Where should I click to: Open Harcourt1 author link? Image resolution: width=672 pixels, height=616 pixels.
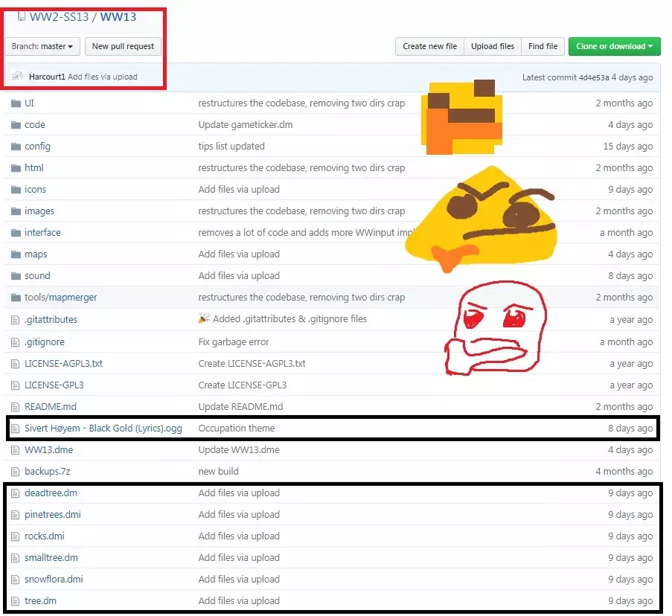[47, 77]
